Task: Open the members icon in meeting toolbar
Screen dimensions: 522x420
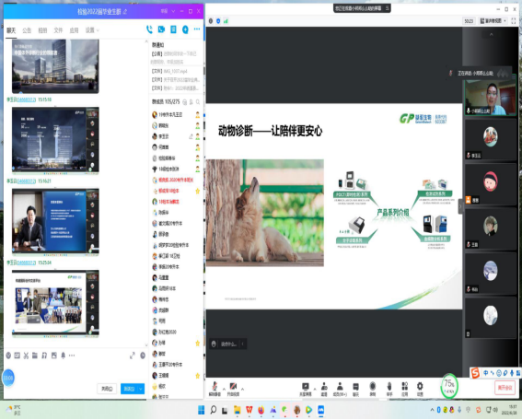Action: pyautogui.click(x=340, y=389)
